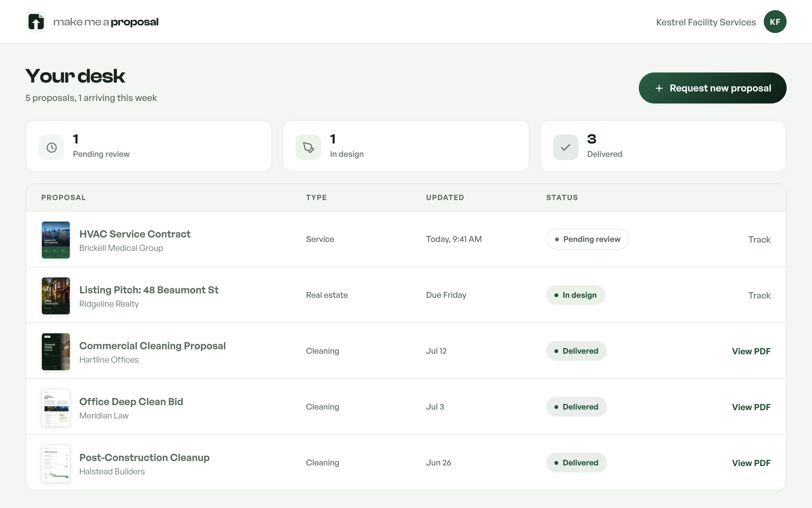The width and height of the screenshot is (812, 508).
Task: Click the Real estate type cell
Action: tap(326, 295)
